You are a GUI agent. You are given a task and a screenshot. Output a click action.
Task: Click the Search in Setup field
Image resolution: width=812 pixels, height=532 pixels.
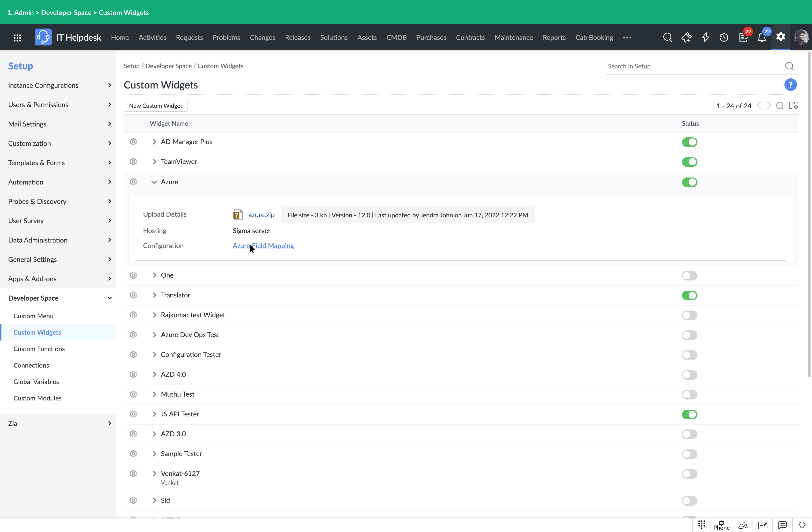(x=693, y=66)
